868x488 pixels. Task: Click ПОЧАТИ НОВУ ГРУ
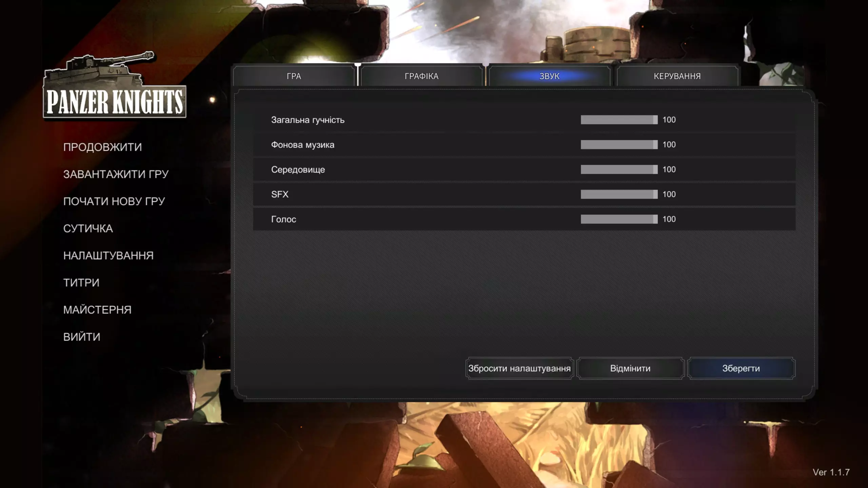pyautogui.click(x=114, y=201)
